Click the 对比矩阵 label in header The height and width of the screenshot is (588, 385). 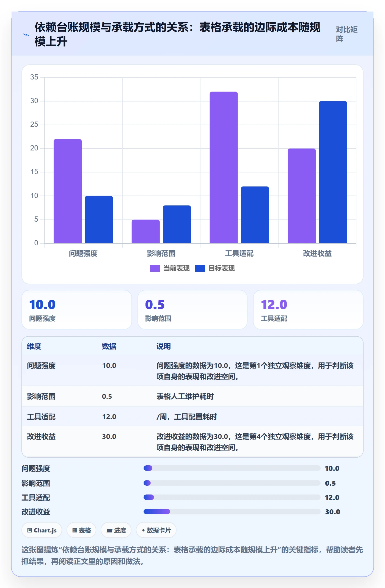coord(346,34)
